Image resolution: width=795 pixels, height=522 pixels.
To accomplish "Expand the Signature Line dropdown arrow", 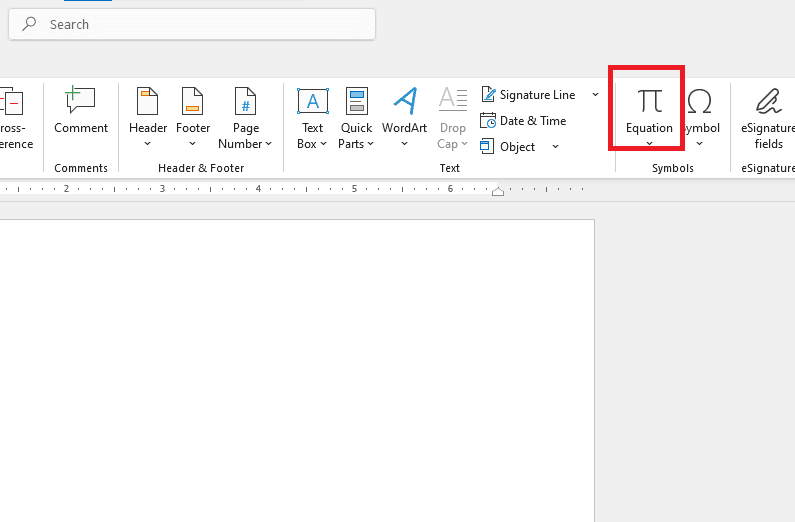I will tap(595, 95).
